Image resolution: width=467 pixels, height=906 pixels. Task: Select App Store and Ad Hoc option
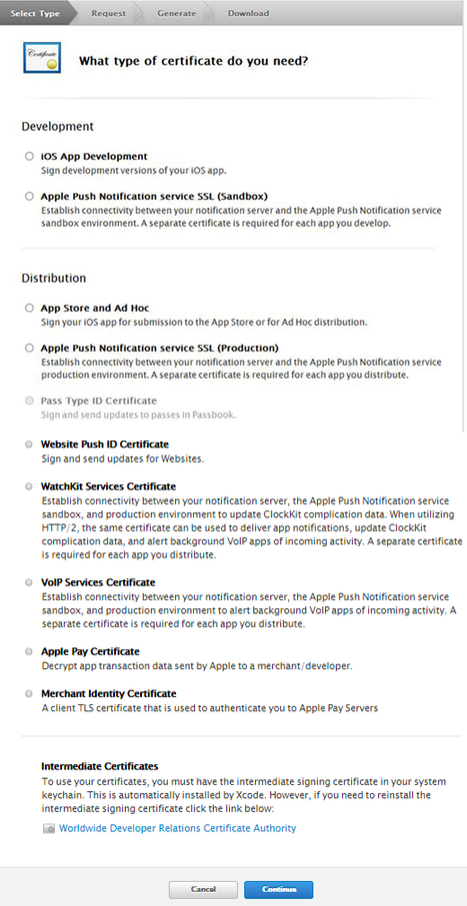pyautogui.click(x=29, y=309)
